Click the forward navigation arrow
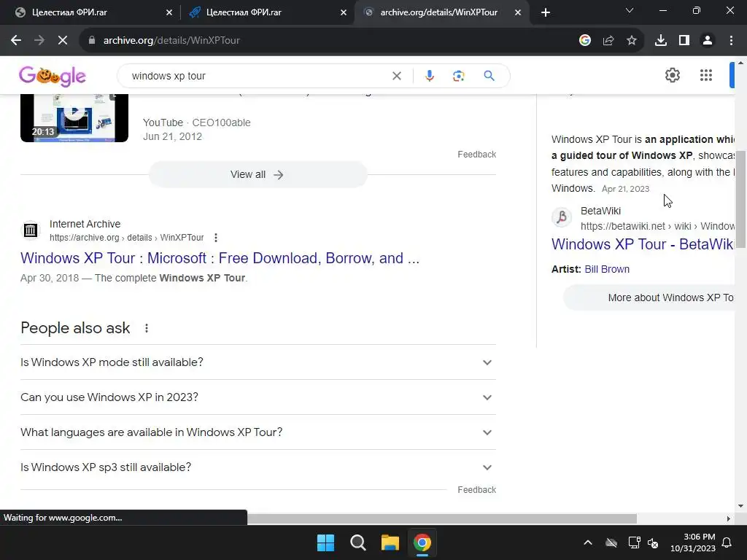747x560 pixels. pos(39,41)
